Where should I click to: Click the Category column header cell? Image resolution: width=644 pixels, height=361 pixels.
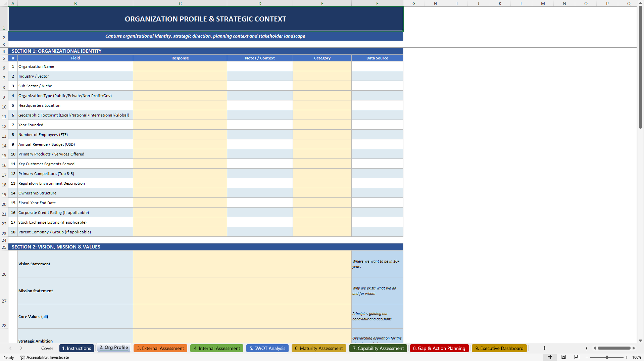click(x=322, y=58)
